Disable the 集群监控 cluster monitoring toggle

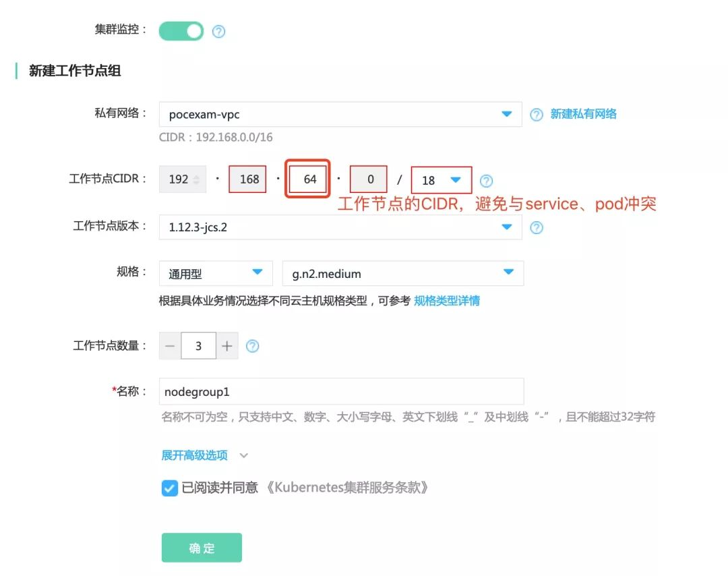click(x=180, y=30)
